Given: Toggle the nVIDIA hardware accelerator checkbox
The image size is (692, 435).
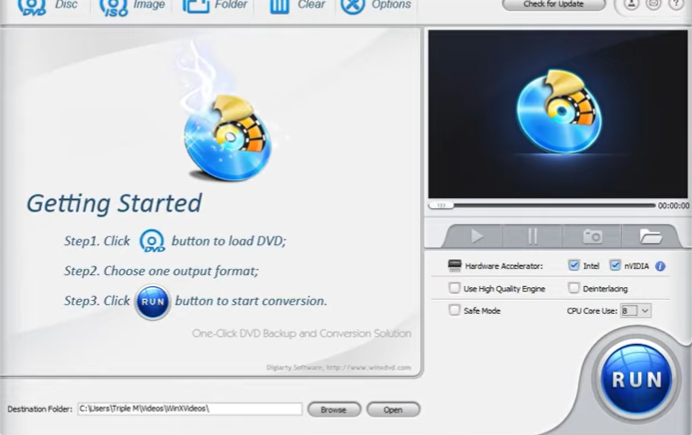Looking at the screenshot, I should 615,265.
